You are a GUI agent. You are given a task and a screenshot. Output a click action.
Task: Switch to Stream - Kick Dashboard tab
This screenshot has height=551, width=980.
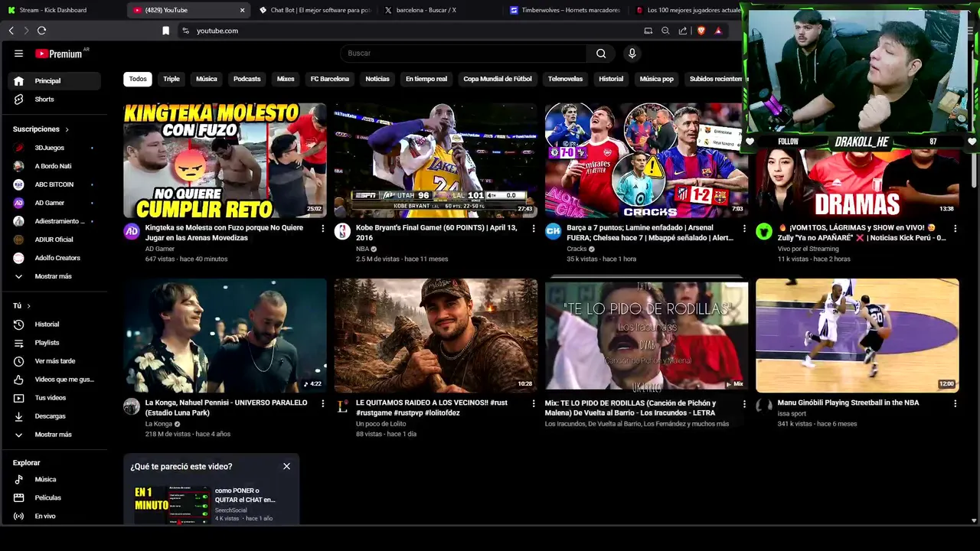click(x=61, y=10)
